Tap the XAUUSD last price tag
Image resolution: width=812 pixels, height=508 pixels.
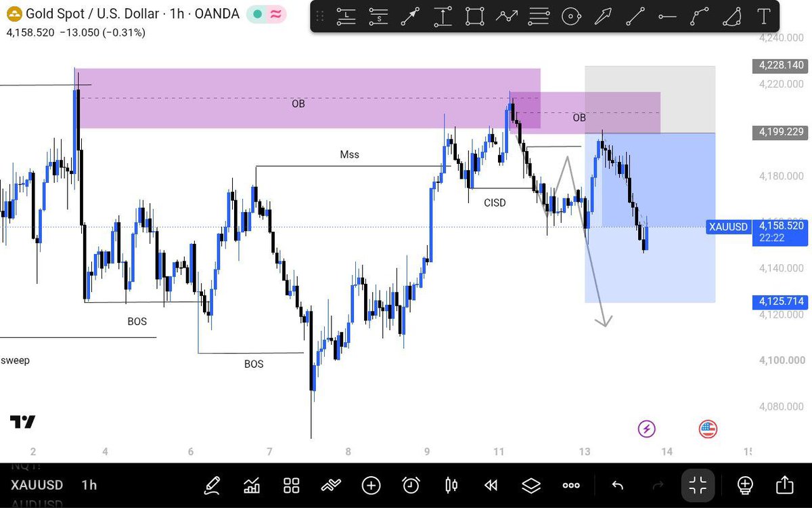(728, 226)
